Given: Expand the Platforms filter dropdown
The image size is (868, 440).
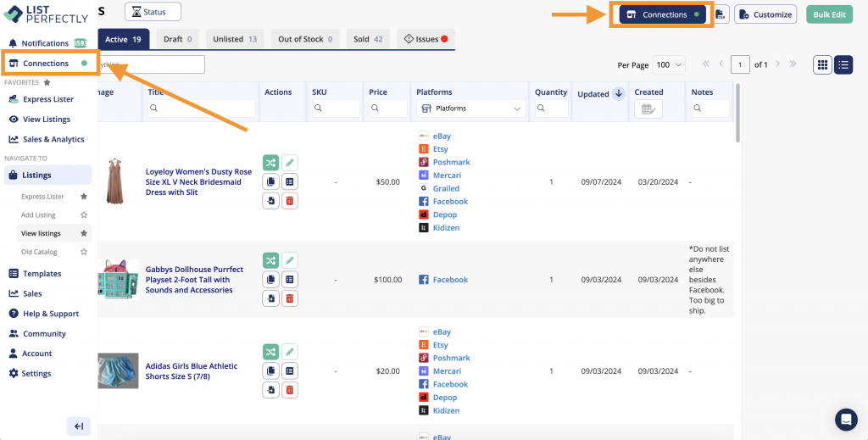Looking at the screenshot, I should 470,109.
